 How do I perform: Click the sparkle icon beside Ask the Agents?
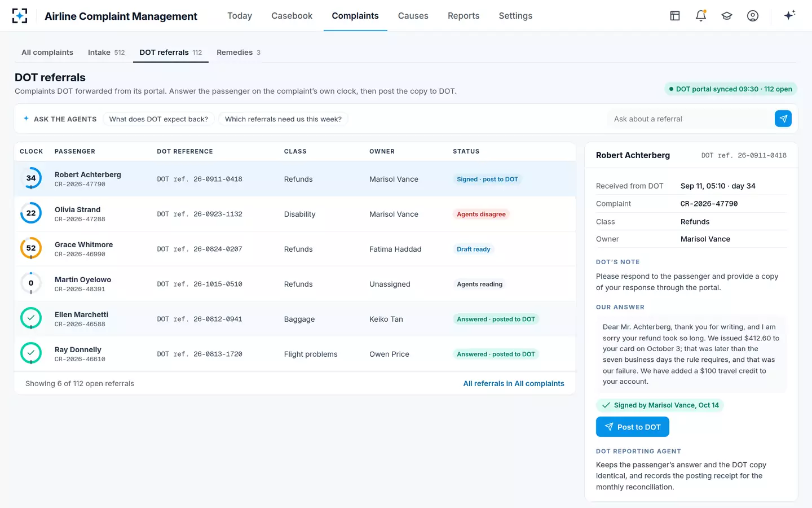click(26, 119)
